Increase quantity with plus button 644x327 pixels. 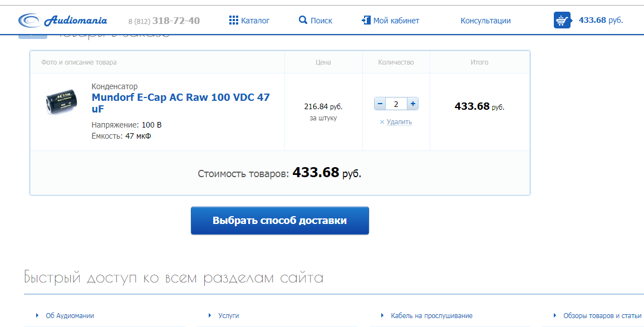(x=413, y=104)
